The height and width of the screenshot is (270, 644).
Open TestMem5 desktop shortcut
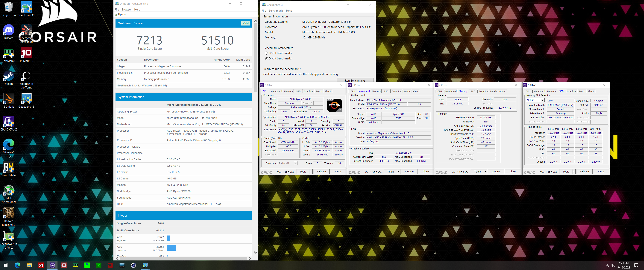point(8,55)
